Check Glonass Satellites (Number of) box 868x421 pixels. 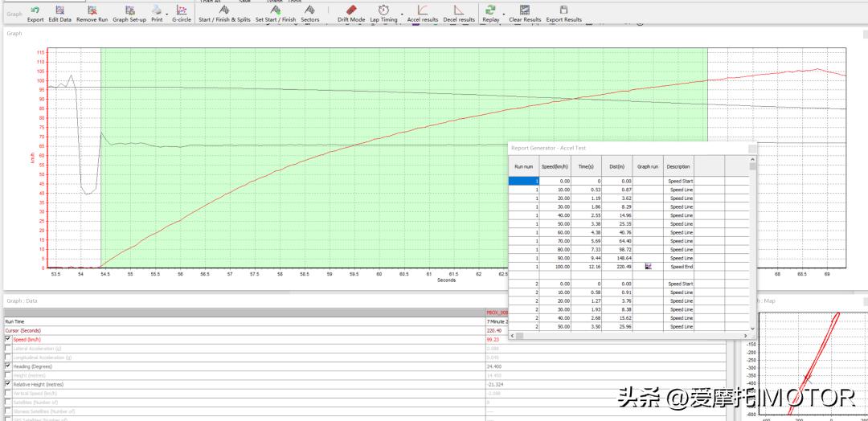pos(8,411)
